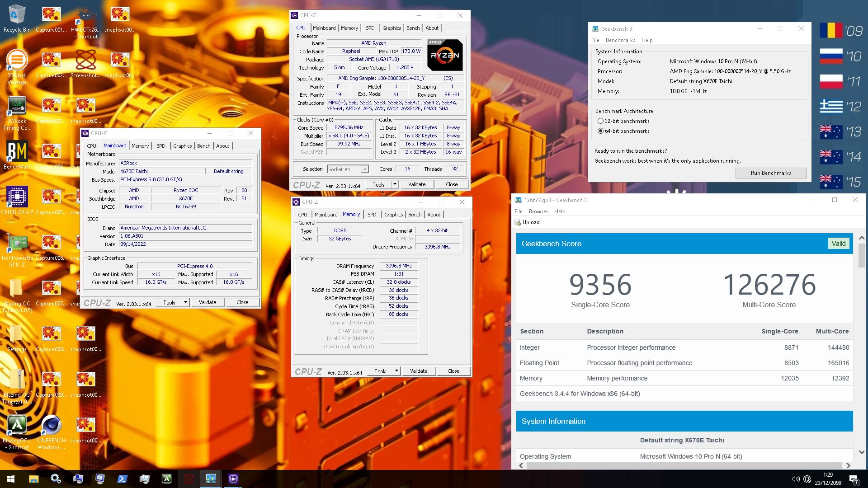Open Capture001 image file icon
This screenshot has width=868, height=488.
tap(51, 19)
